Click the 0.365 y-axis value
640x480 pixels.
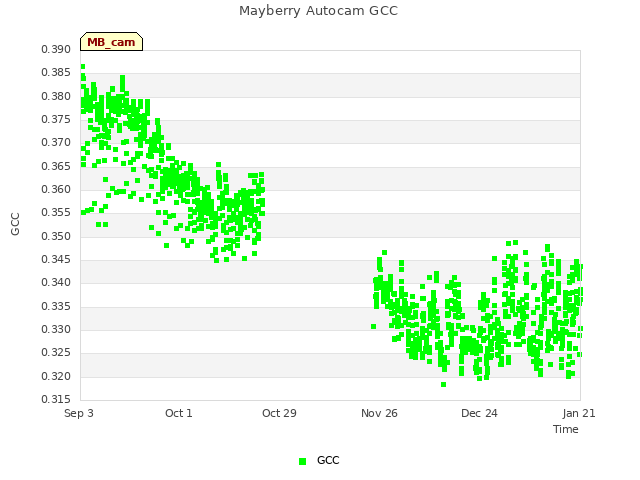click(x=56, y=167)
